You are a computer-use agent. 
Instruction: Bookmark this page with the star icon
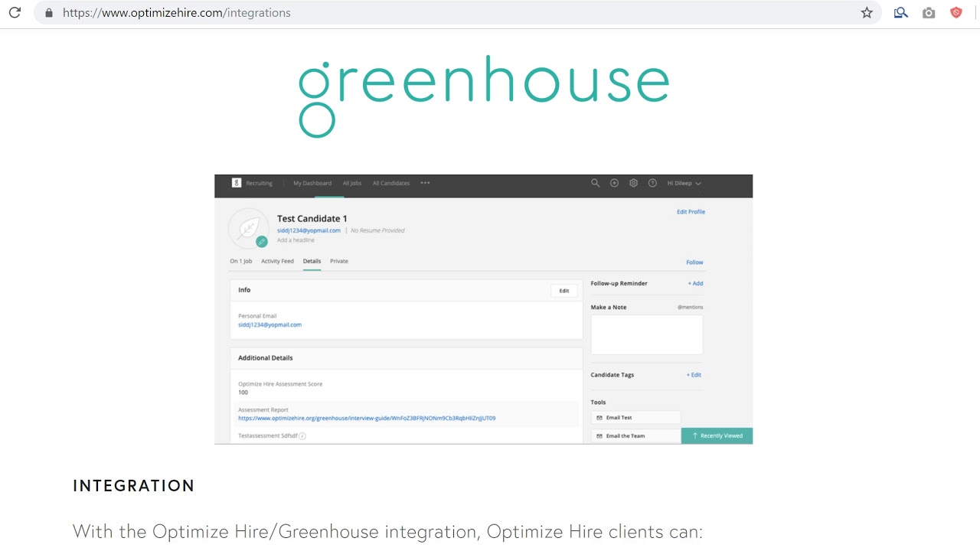(867, 12)
